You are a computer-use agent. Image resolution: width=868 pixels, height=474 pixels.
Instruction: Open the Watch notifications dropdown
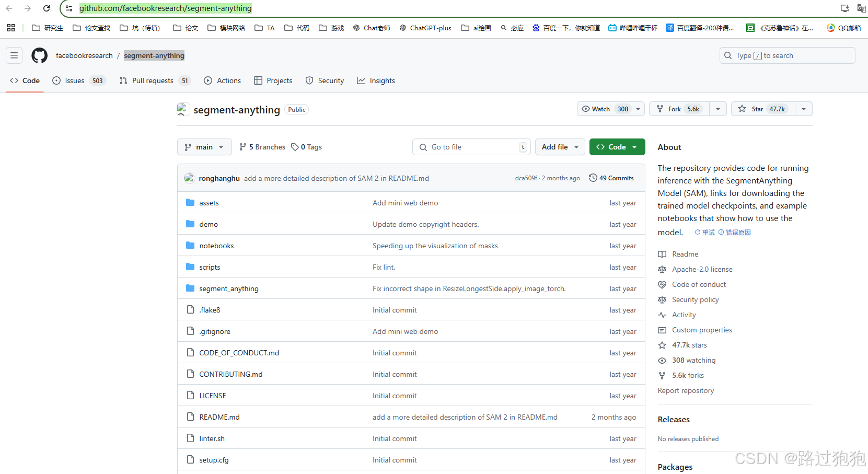click(610, 109)
